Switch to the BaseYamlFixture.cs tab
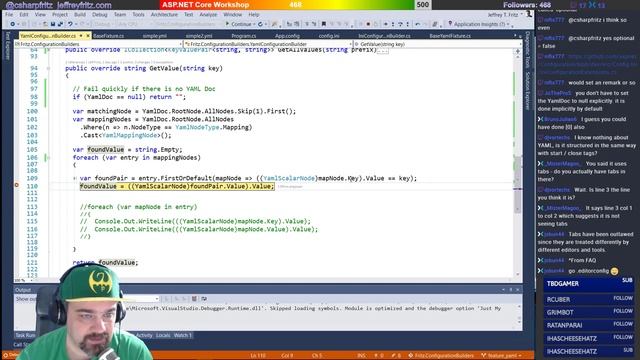This screenshot has height=360, width=640. [450, 36]
